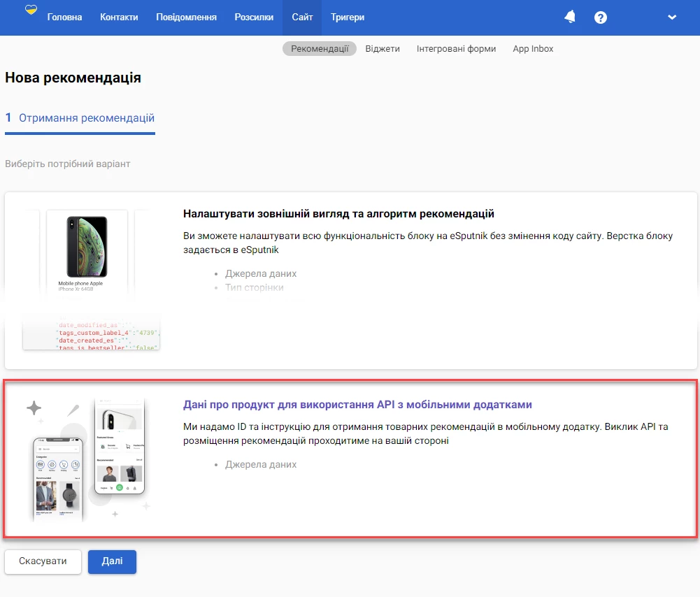Click the Скасувати button
This screenshot has height=597, width=700.
pyautogui.click(x=43, y=561)
